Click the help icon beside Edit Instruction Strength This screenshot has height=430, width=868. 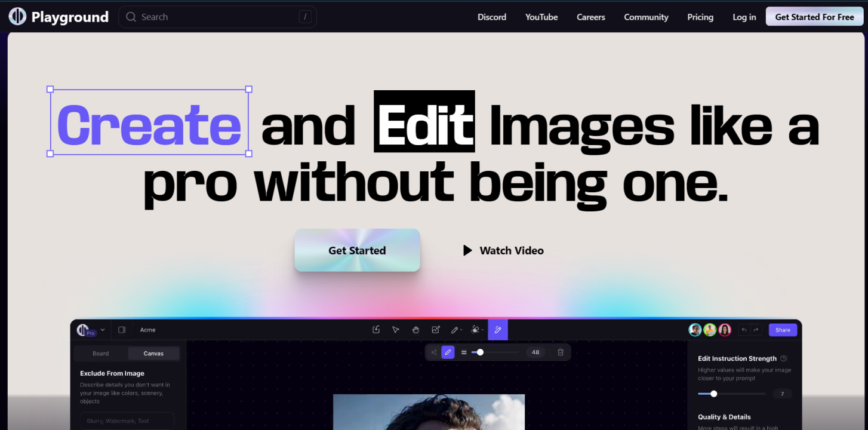(784, 358)
